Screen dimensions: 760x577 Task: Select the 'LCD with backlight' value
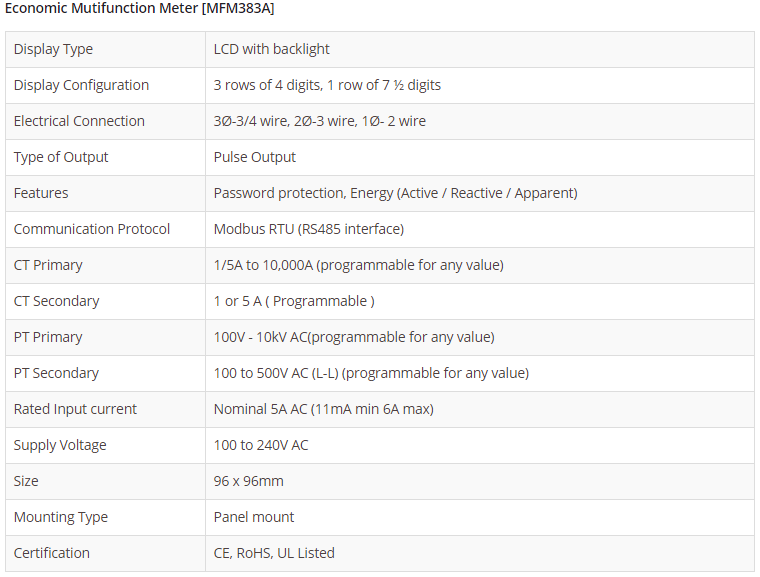coord(272,49)
